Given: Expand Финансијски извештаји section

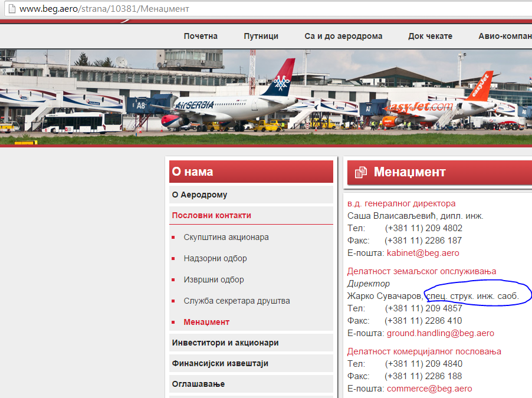Looking at the screenshot, I should pyautogui.click(x=251, y=363).
